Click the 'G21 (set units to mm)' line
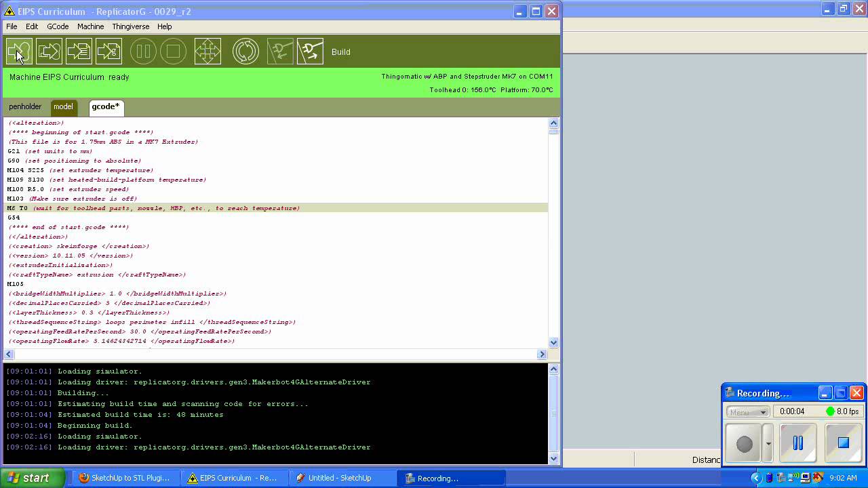The width and height of the screenshot is (868, 488). pos(50,151)
